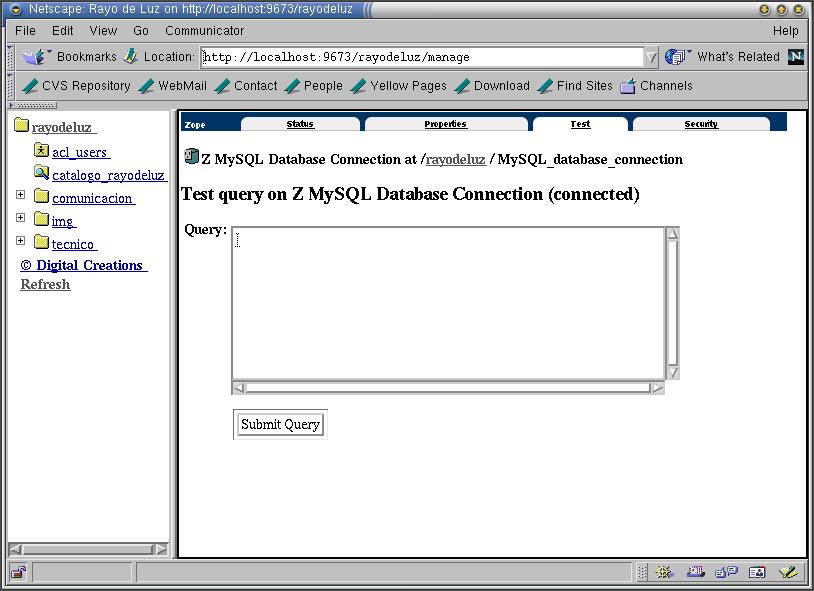Open the rayodeluz tree link
This screenshot has height=591, width=814.
tap(64, 127)
